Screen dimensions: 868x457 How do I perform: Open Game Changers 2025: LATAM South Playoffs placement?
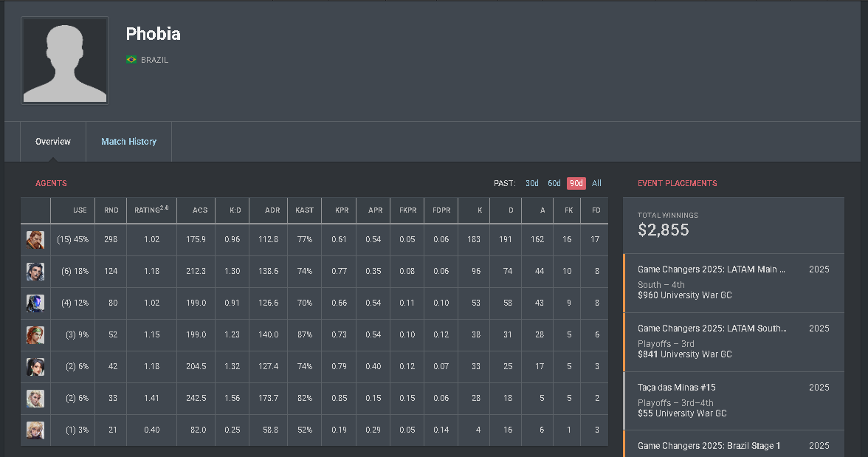coord(734,343)
